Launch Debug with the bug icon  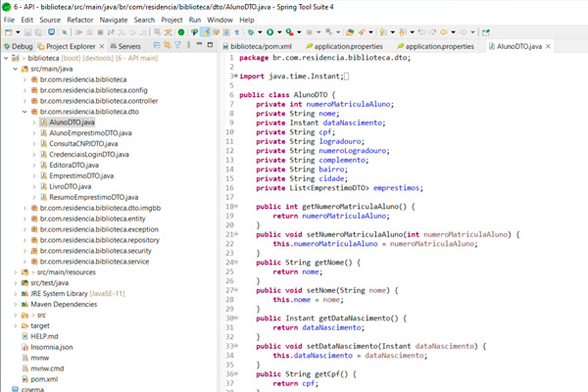point(251,32)
